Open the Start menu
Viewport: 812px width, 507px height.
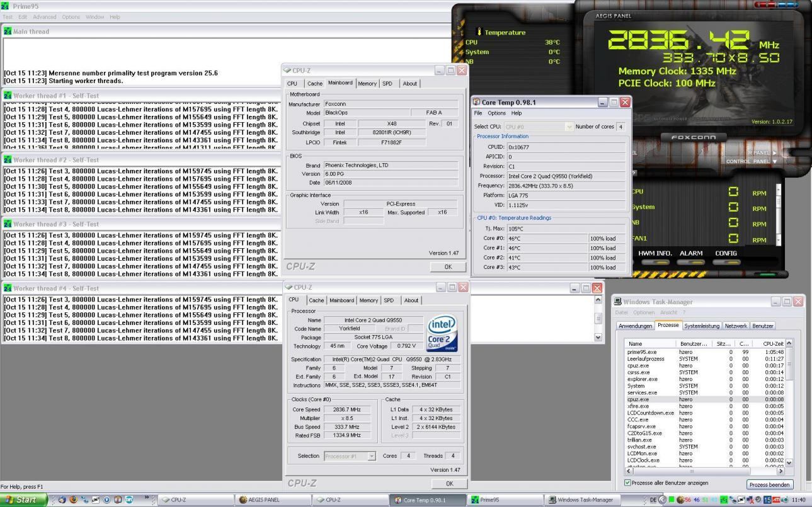[24, 499]
